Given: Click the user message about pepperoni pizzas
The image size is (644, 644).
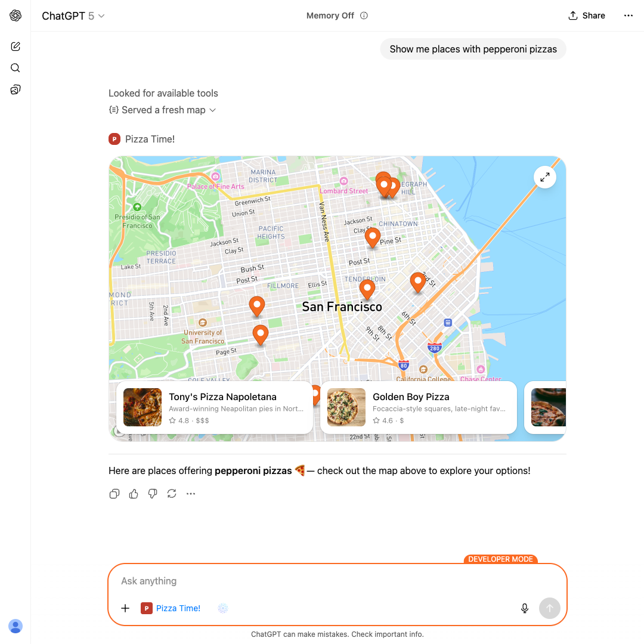Looking at the screenshot, I should click(x=473, y=49).
